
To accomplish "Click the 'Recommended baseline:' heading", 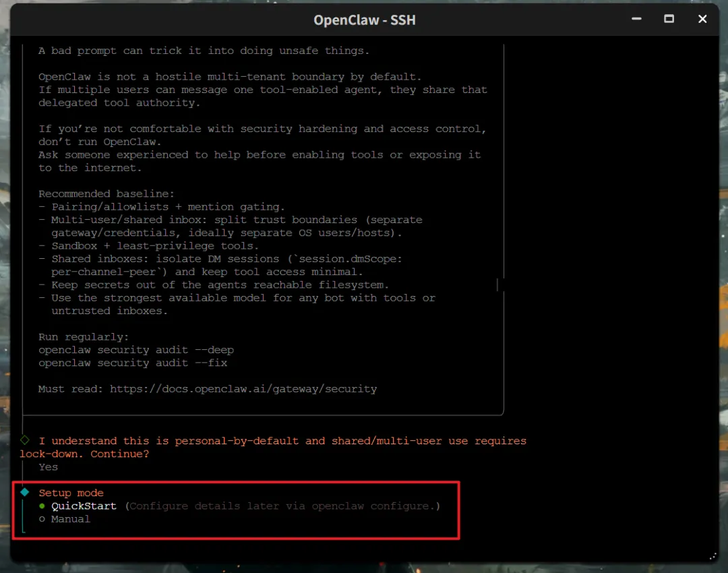I will coord(107,194).
